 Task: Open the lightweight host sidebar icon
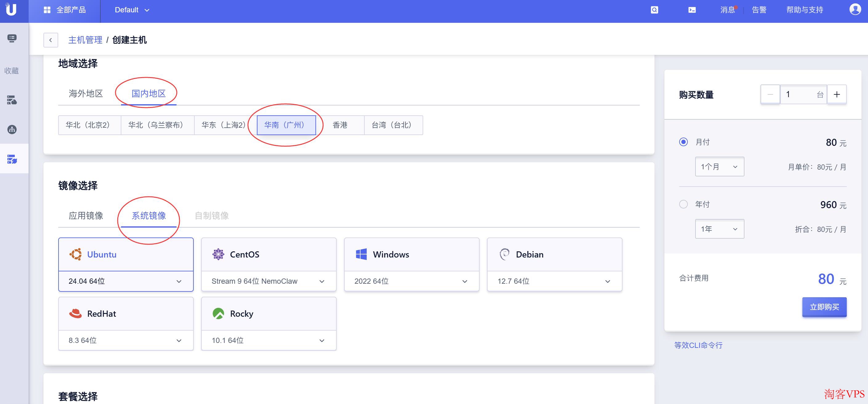click(x=12, y=159)
